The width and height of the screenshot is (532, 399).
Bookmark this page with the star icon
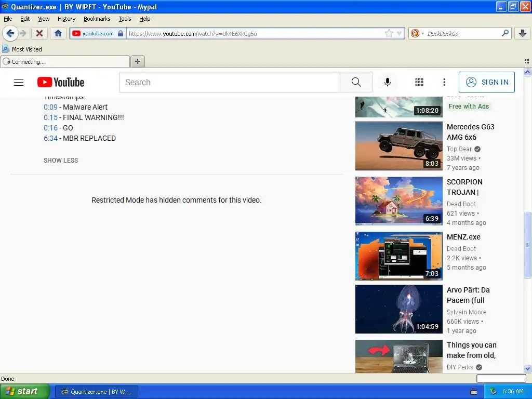[389, 33]
